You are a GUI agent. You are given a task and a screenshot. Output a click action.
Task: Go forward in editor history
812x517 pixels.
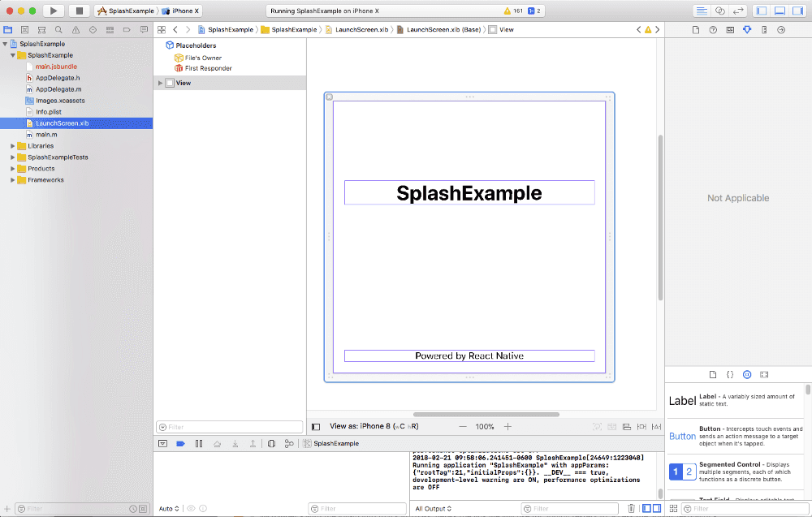click(x=188, y=30)
